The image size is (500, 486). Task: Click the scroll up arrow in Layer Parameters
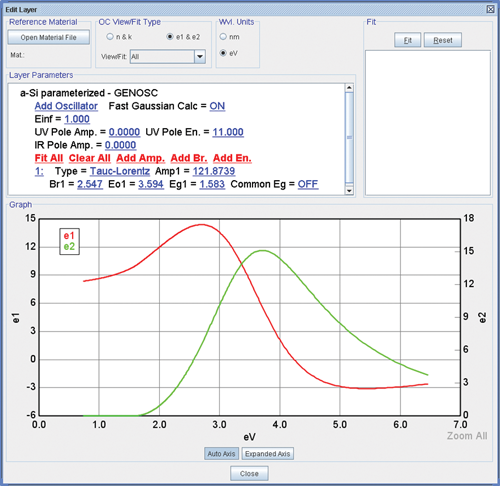pos(349,88)
